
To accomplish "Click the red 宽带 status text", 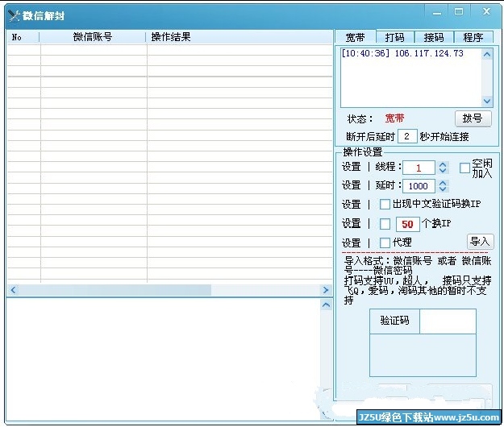I will point(394,118).
